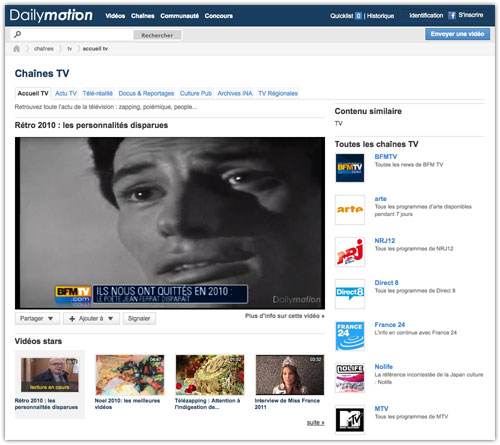This screenshot has height=445, width=500.
Task: Open the home breadcrumb icon
Action: point(17,49)
